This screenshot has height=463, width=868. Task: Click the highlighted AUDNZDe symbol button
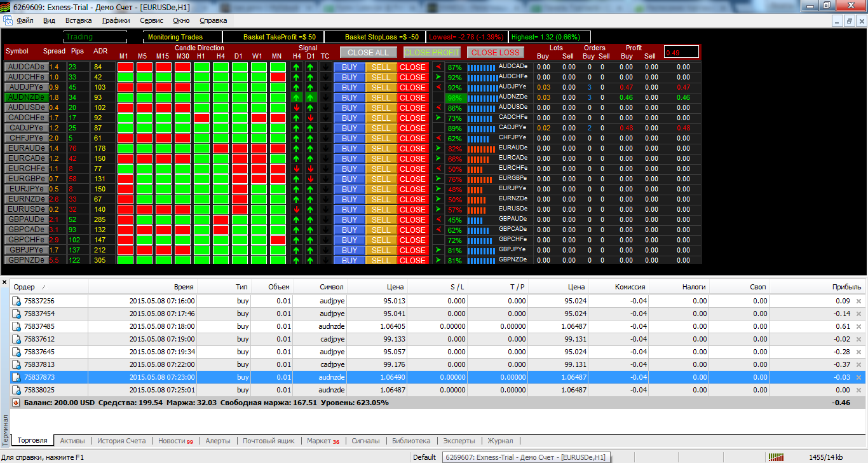pyautogui.click(x=26, y=97)
